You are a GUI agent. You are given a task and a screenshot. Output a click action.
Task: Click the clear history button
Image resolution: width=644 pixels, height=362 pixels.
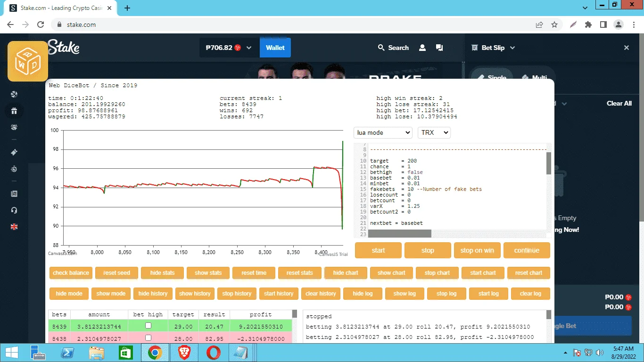(321, 294)
